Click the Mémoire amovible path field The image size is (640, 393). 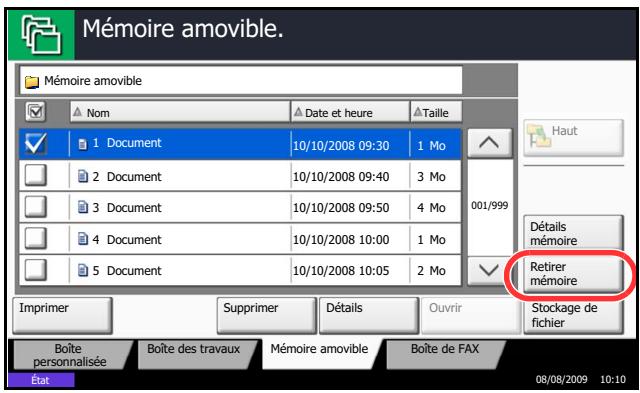point(241,81)
